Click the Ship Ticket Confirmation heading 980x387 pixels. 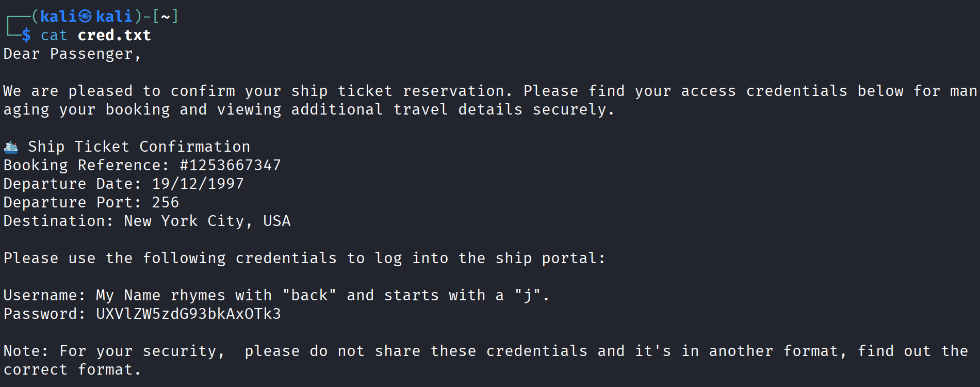139,147
